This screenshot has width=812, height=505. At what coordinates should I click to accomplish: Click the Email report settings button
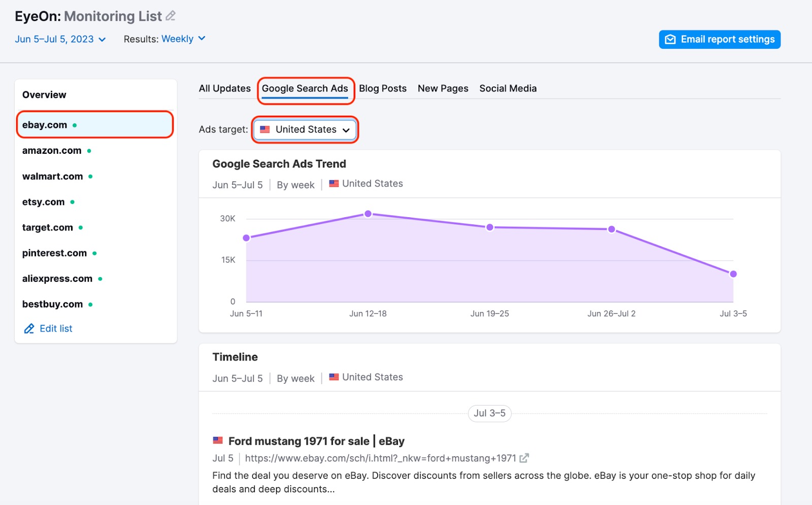(719, 40)
